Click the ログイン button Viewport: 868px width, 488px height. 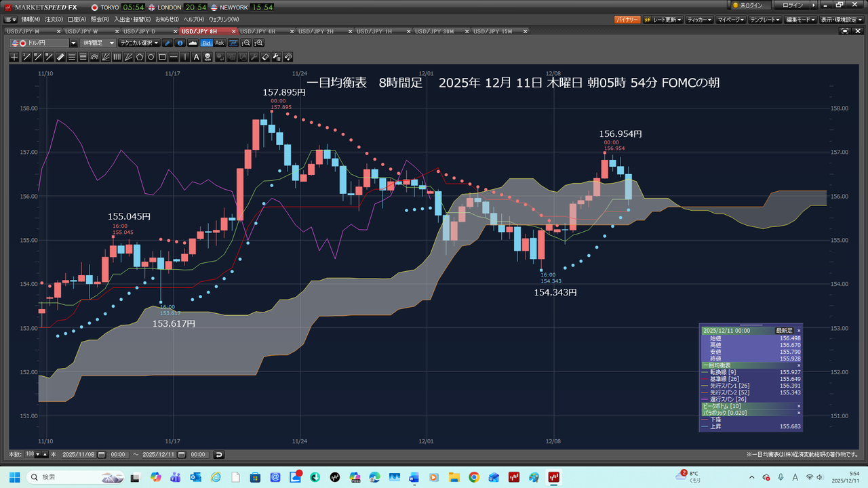pos(792,5)
